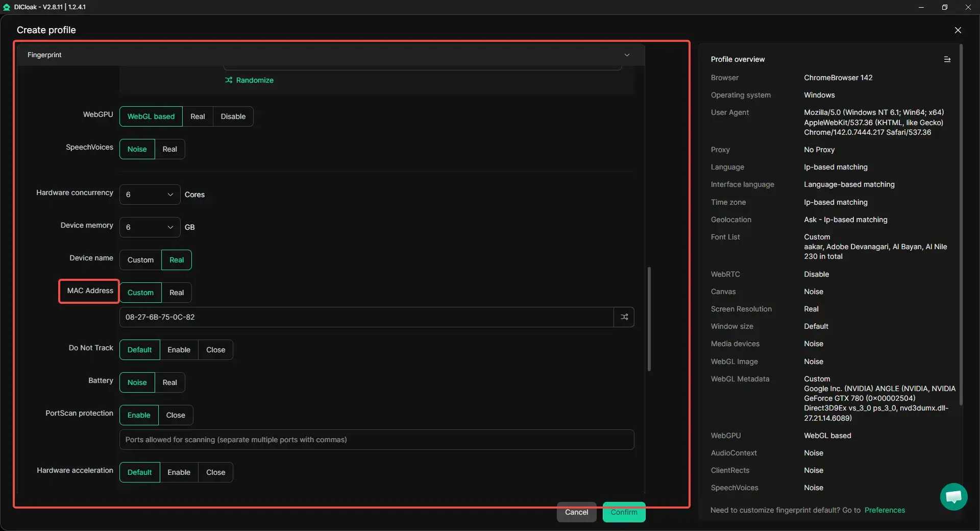Switch SpeechVoices to Real
The width and height of the screenshot is (980, 531).
tap(169, 149)
